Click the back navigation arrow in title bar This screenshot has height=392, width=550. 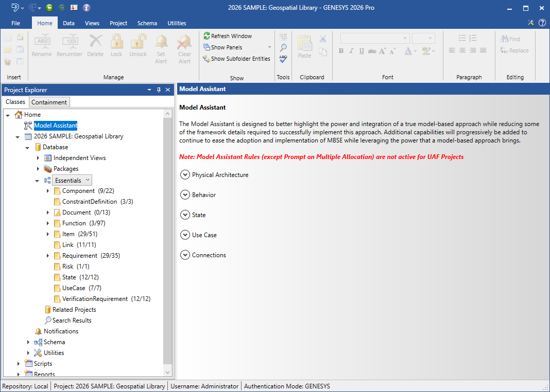click(x=49, y=8)
